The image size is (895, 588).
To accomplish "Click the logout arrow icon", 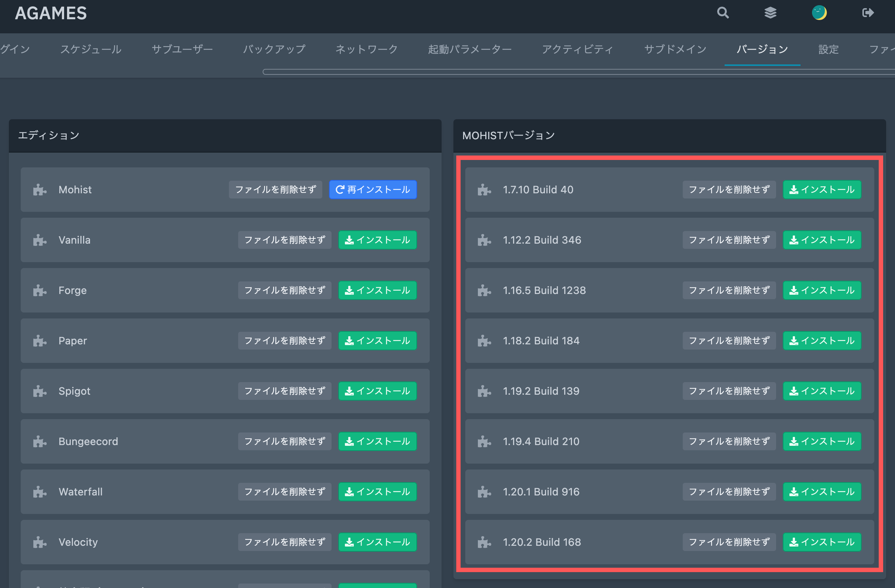I will [x=868, y=13].
